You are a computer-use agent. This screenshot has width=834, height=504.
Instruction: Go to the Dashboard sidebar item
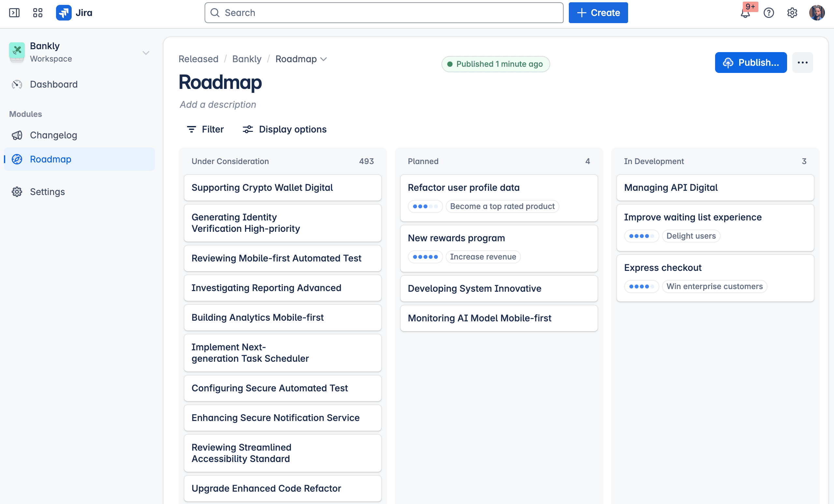pos(53,84)
